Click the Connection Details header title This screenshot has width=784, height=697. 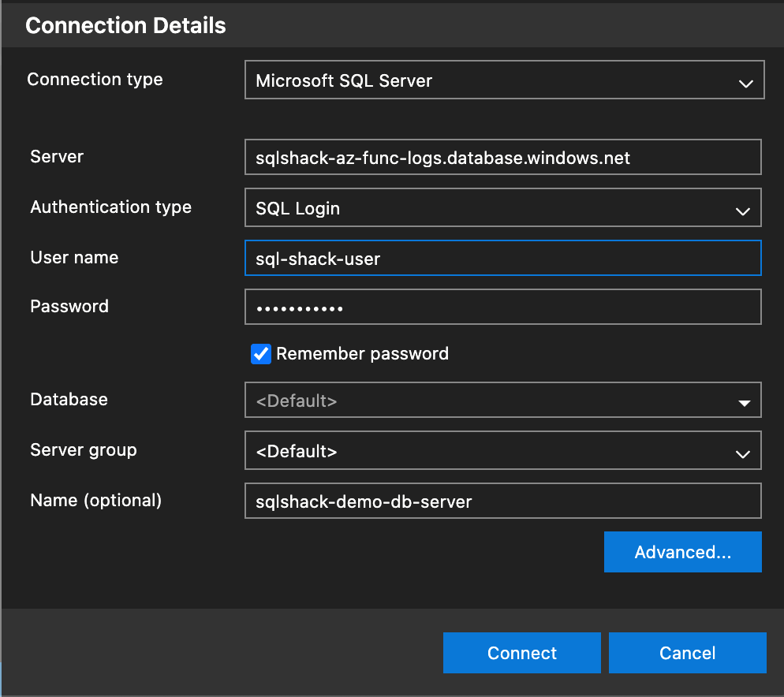(125, 25)
